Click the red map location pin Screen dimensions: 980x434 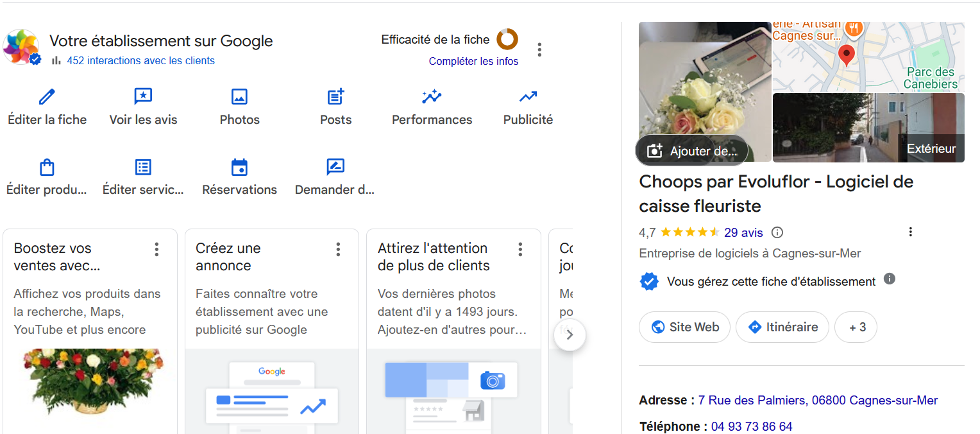(x=847, y=56)
